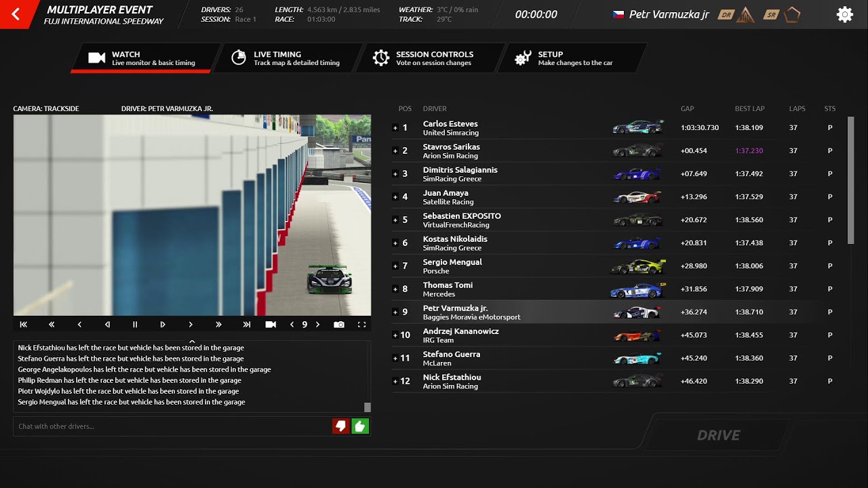Switch to the Live Timing tab

[287, 58]
